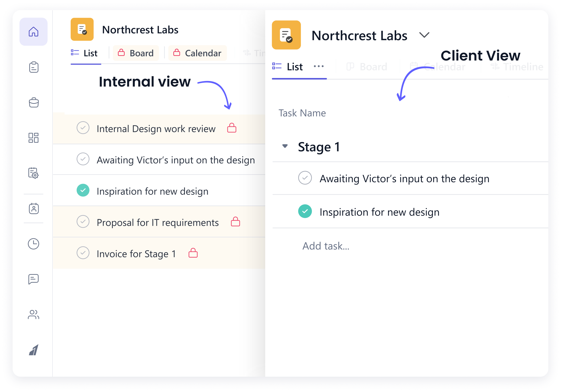Image resolution: width=561 pixels, height=392 pixels.
Task: Check off 'Invoice for Stage 1' task
Action: [x=83, y=253]
